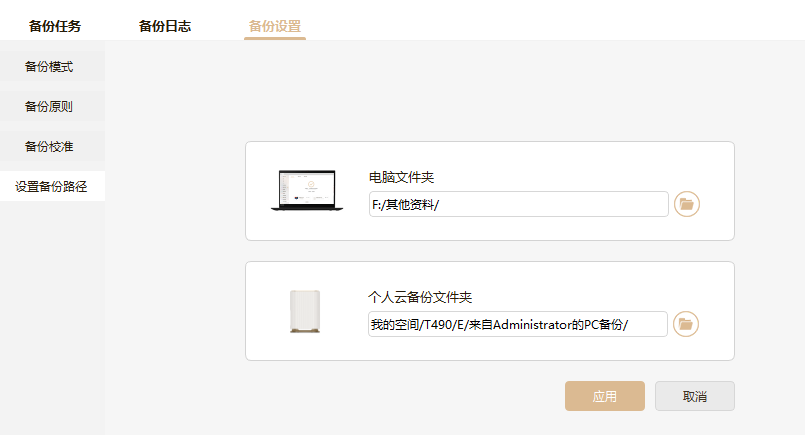Switch to the 备份日志 tab
The height and width of the screenshot is (435, 805).
tap(165, 26)
